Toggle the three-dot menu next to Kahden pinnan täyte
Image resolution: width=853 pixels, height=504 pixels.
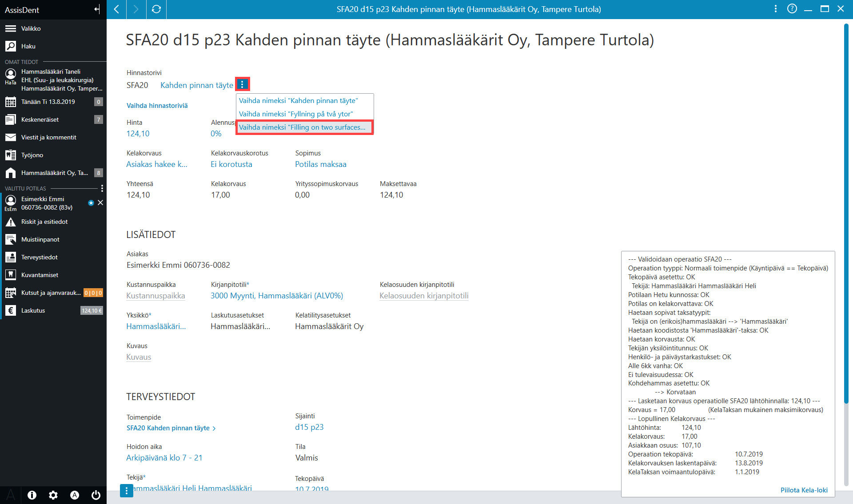(x=242, y=84)
